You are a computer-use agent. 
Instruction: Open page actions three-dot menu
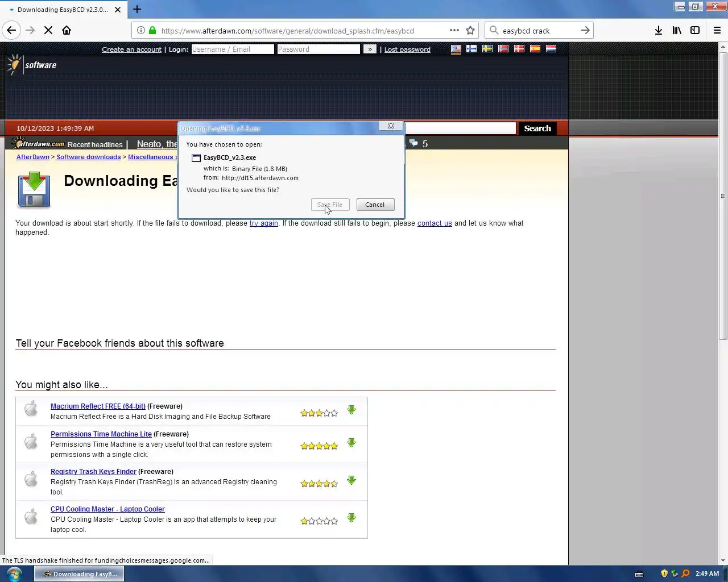click(x=454, y=30)
